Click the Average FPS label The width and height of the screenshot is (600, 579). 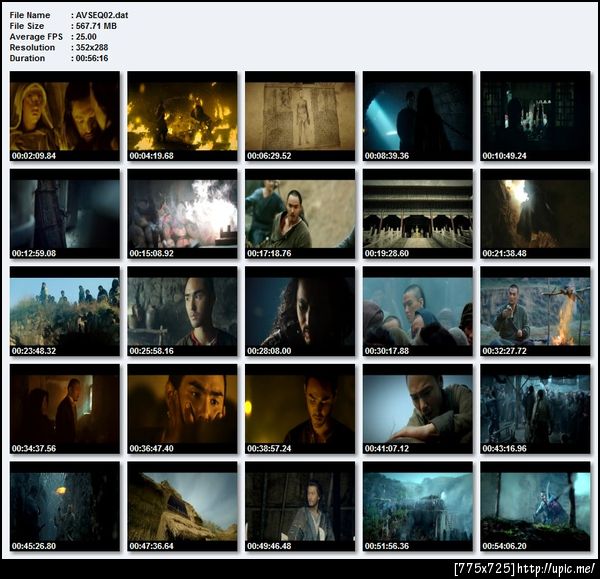[x=36, y=37]
